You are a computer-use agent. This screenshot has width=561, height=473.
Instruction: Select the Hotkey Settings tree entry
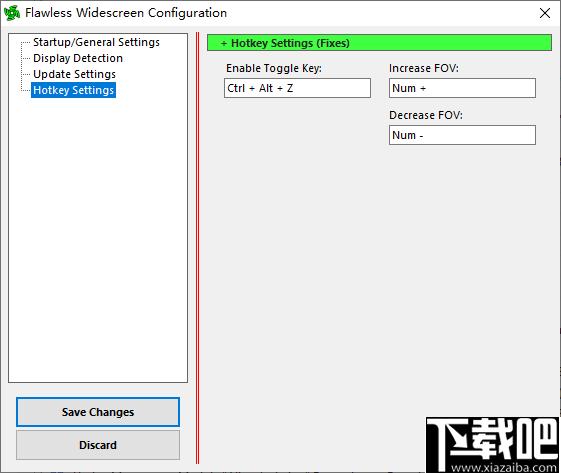point(73,90)
